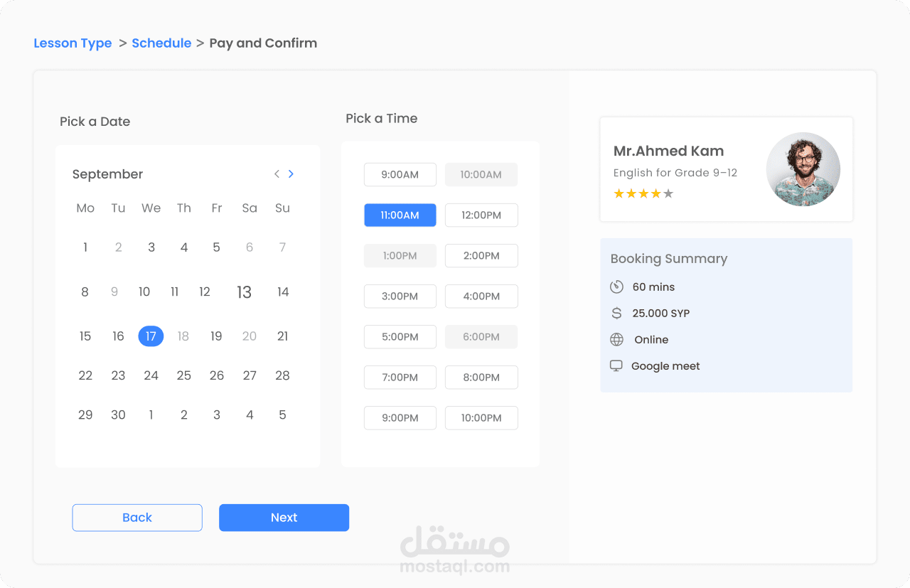Choose the 12:00PM time slot

481,215
